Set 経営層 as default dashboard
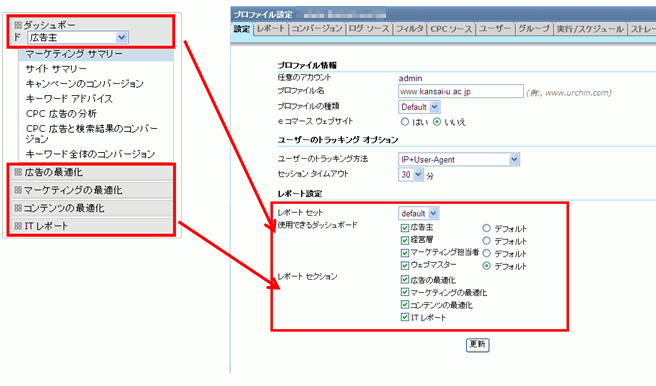 tap(486, 241)
